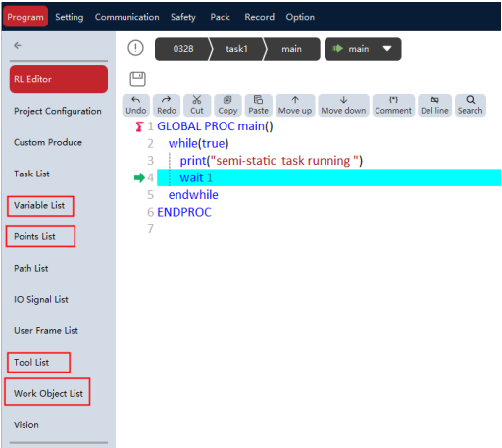Viewport: 502px width, 448px height.
Task: Click the 0328 breadcrumb
Action: (183, 49)
